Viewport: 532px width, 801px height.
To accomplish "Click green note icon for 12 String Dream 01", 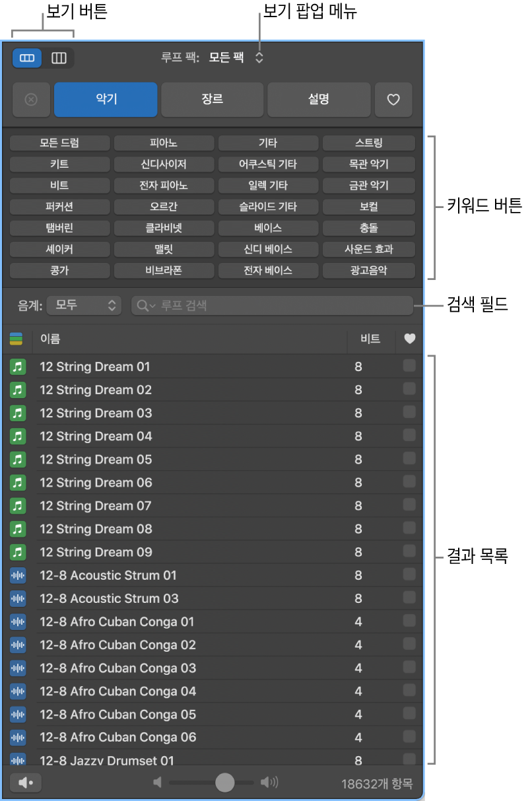I will (18, 366).
